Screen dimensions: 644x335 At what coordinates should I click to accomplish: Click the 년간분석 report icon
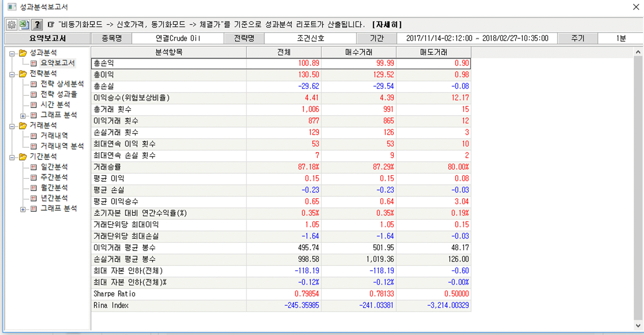[x=33, y=198]
